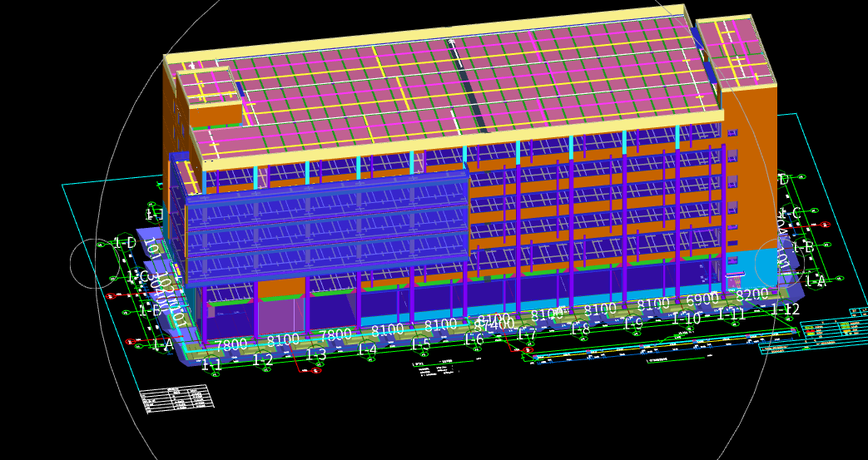Click the "1-2" grid axis label
Image resolution: width=868 pixels, height=460 pixels.
263,360
